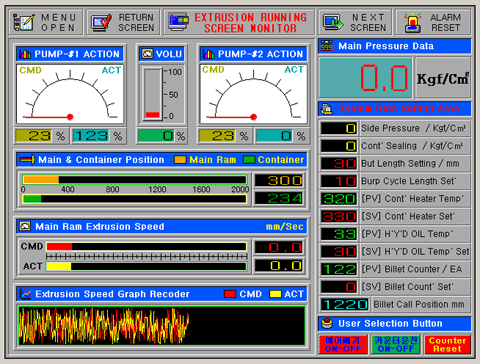
Task: Click the alarm siren icon beside ALARM RESET
Action: pos(412,22)
